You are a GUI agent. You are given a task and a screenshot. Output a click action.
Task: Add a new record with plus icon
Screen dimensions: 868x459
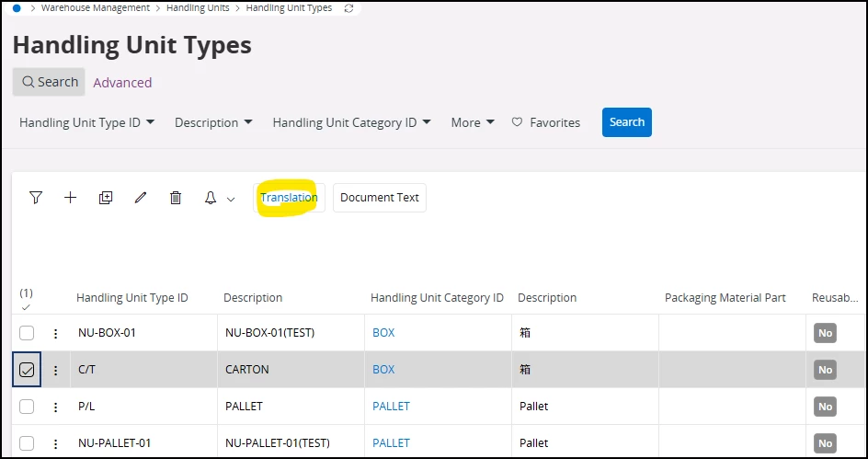tap(71, 198)
